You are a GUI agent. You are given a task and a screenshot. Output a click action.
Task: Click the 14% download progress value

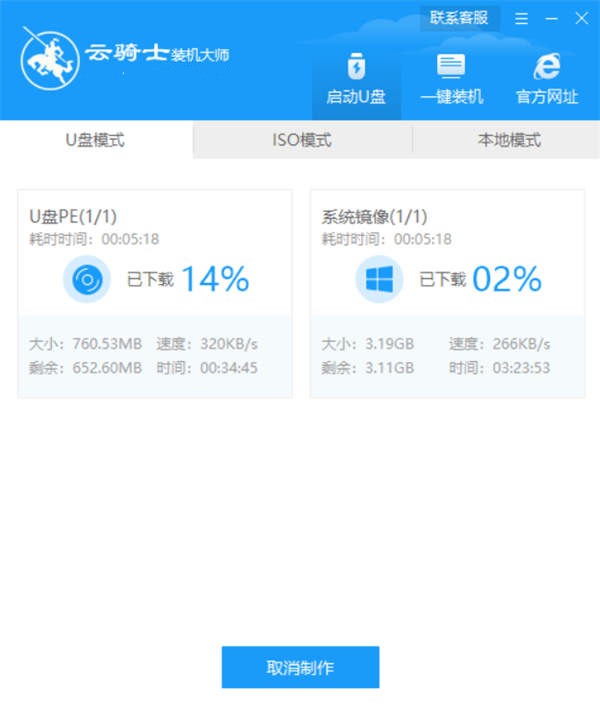(x=216, y=279)
